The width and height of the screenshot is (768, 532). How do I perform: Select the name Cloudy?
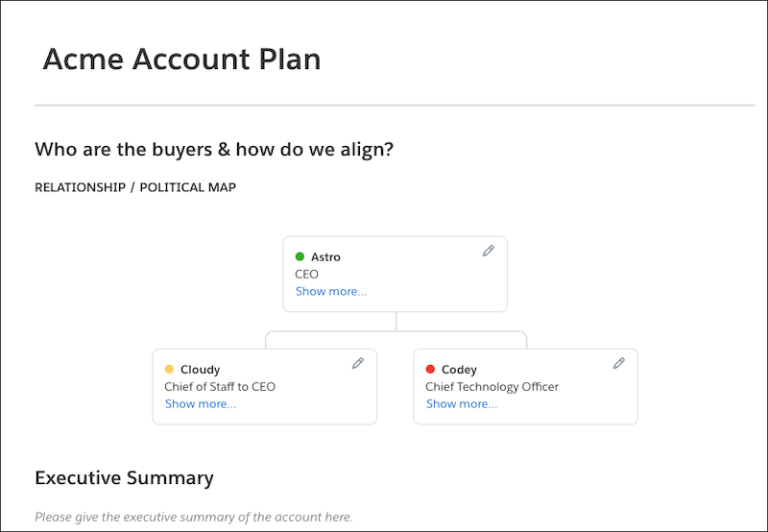point(201,370)
